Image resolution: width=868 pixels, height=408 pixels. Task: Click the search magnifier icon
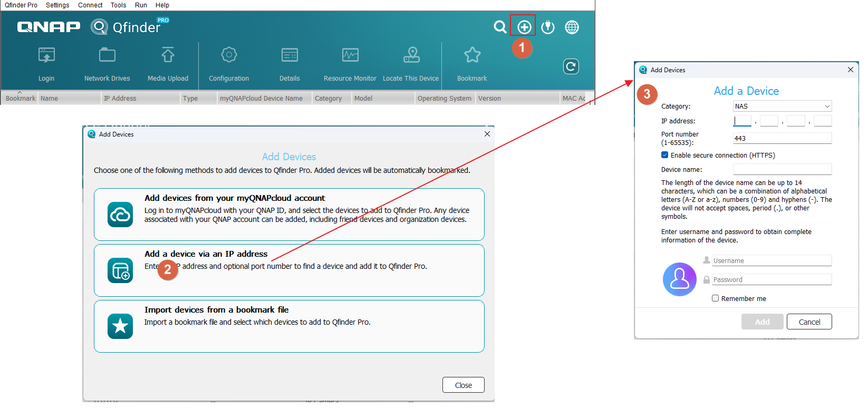pyautogui.click(x=499, y=27)
